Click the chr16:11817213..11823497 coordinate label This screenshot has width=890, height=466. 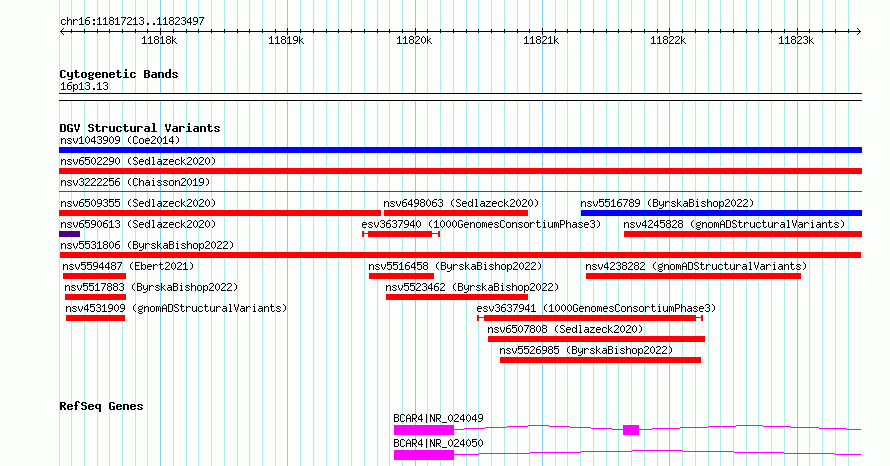pos(132,22)
